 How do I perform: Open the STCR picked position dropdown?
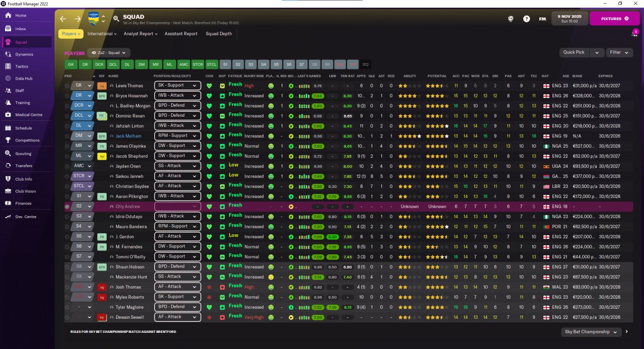coord(82,176)
